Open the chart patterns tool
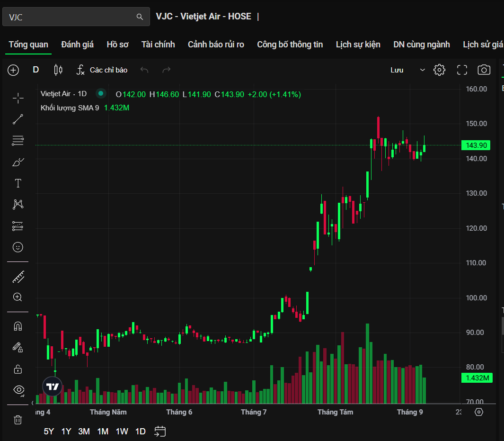This screenshot has width=504, height=441. 18,205
